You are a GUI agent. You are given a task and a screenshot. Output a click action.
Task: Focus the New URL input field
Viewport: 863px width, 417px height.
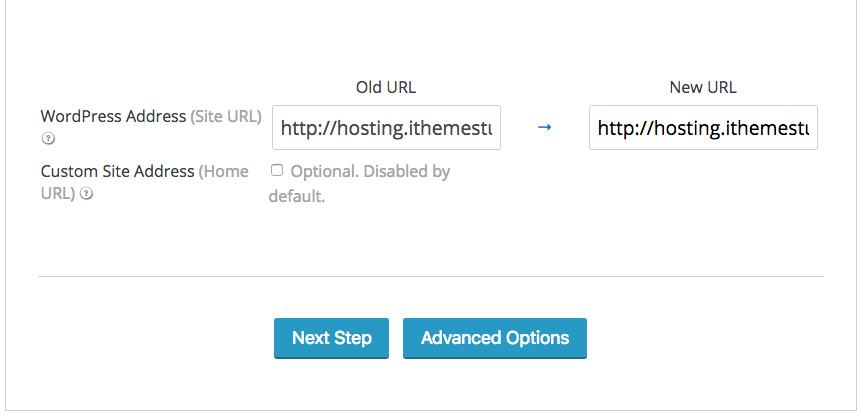click(x=703, y=128)
